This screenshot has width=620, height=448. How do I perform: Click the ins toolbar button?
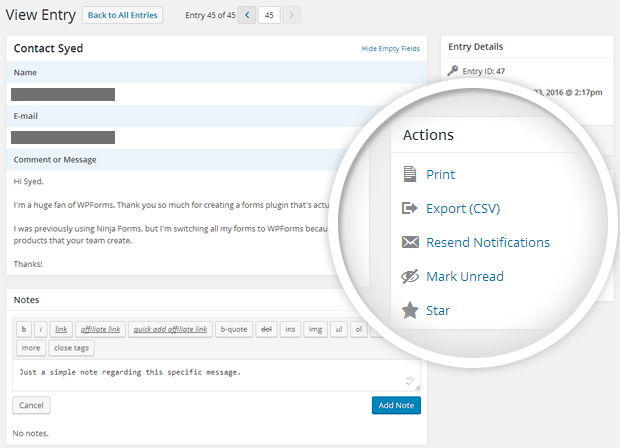click(290, 329)
